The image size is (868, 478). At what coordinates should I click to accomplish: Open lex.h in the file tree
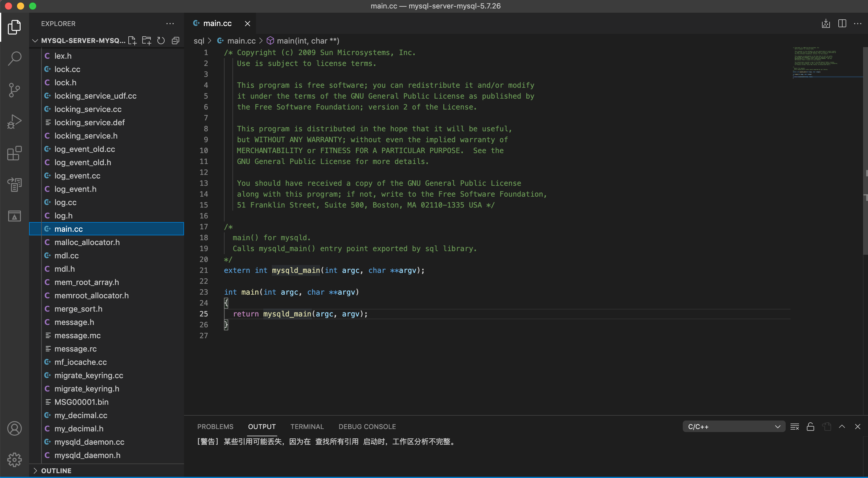107,56
